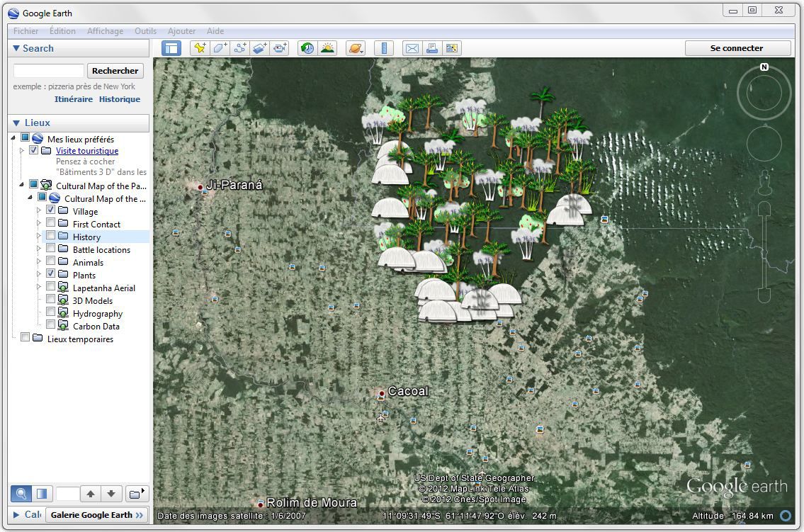Check the Hydrography layer checkbox
Image resolution: width=804 pixels, height=532 pixels.
(51, 312)
